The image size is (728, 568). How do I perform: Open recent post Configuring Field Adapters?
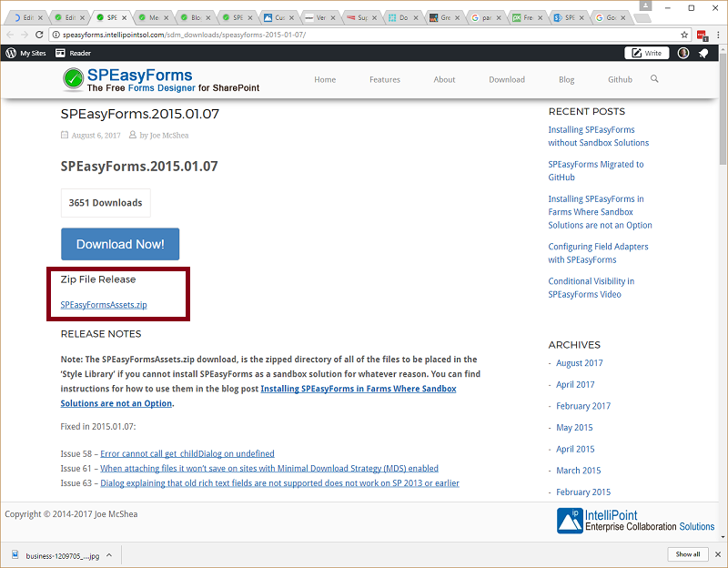click(x=598, y=253)
